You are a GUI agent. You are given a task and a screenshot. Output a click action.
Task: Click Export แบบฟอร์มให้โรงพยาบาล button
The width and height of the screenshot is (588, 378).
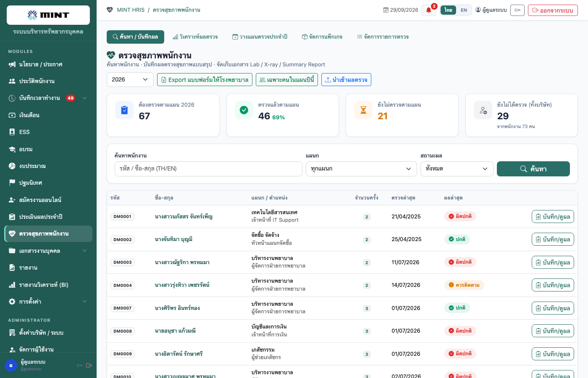pos(205,80)
